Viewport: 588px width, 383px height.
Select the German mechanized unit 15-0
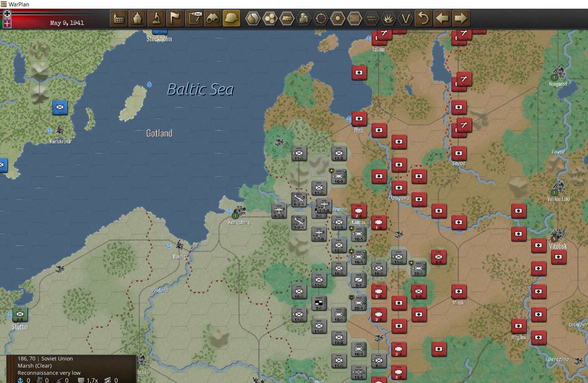[339, 314]
